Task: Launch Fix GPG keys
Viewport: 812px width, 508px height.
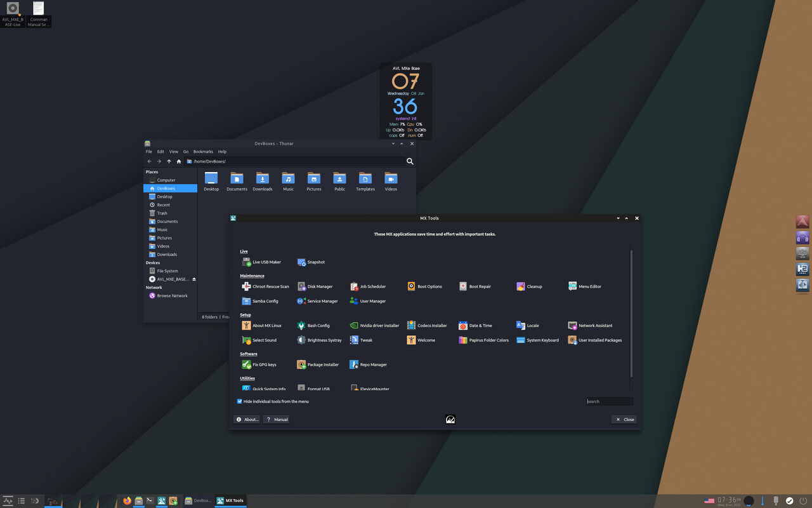Action: click(x=259, y=364)
